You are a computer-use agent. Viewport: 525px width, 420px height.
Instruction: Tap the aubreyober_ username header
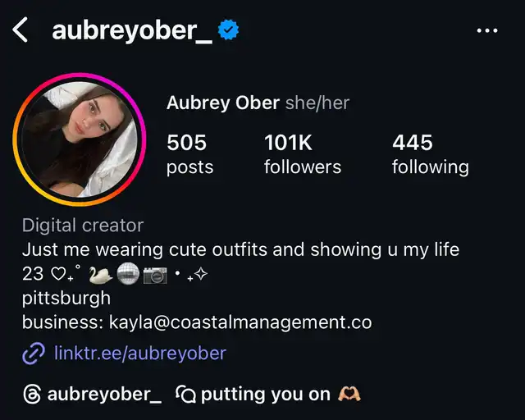132,31
